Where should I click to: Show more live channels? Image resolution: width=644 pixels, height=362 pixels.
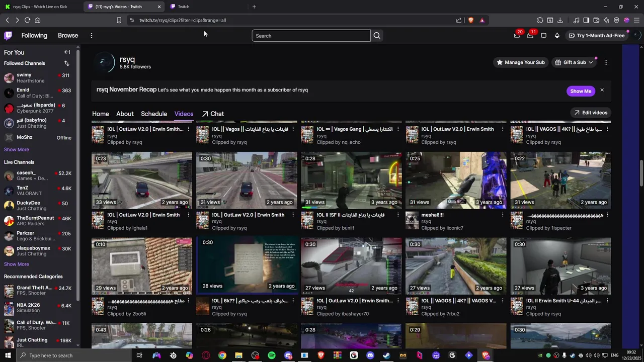point(17,264)
